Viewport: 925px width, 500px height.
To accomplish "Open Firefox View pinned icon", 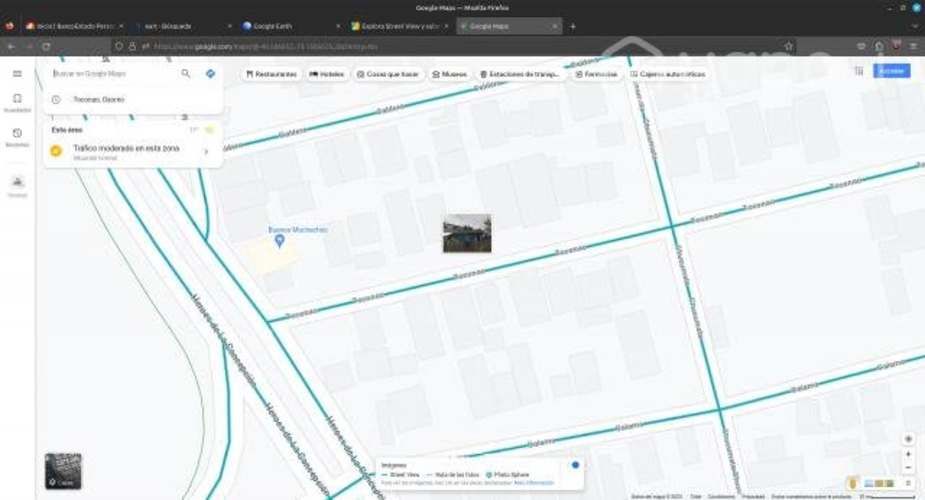I will [x=9, y=26].
